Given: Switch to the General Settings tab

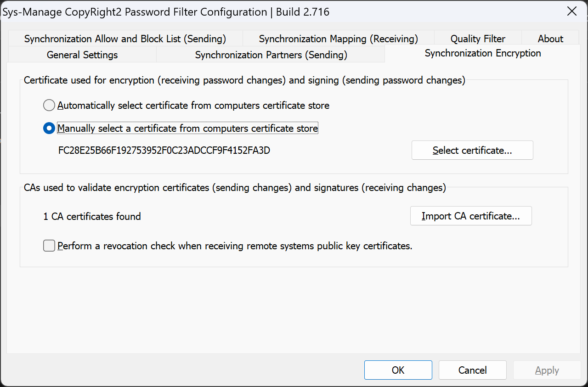Looking at the screenshot, I should point(82,55).
